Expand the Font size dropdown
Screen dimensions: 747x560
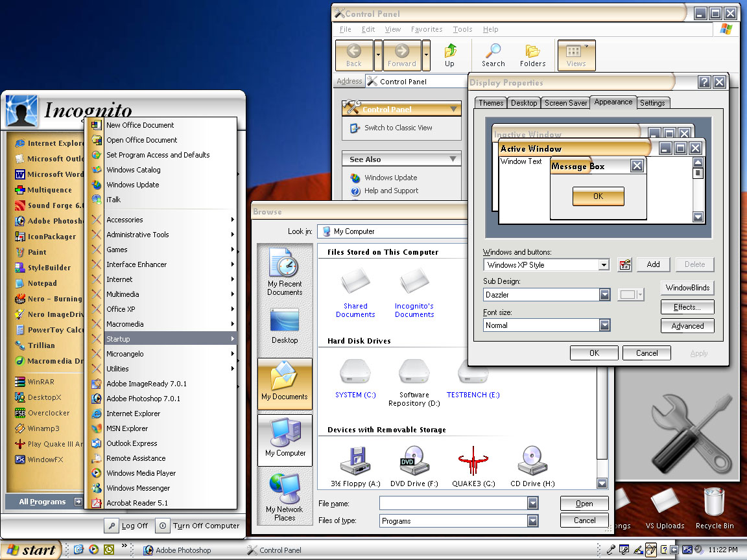(x=604, y=325)
